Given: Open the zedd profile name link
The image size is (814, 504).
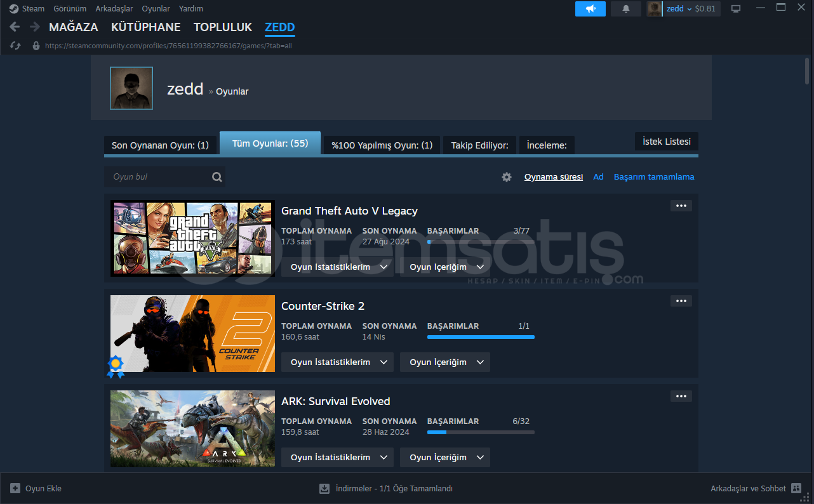Looking at the screenshot, I should [x=185, y=89].
